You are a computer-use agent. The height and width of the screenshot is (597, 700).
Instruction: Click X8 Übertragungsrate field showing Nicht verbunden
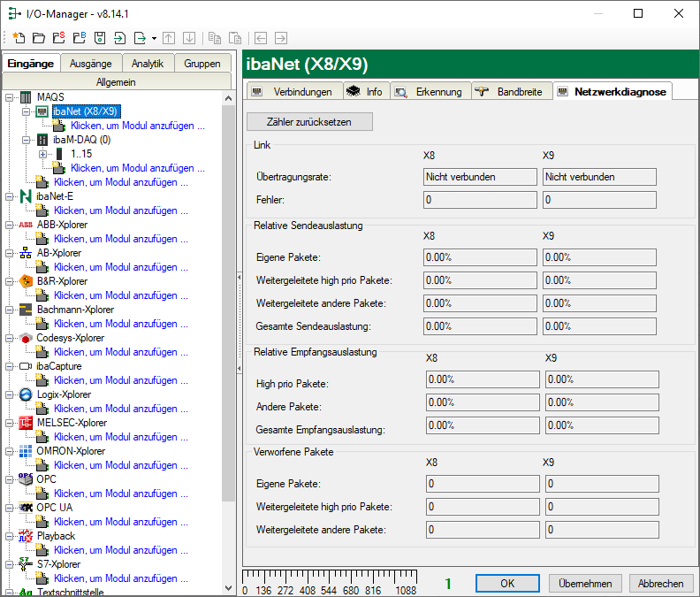(480, 177)
